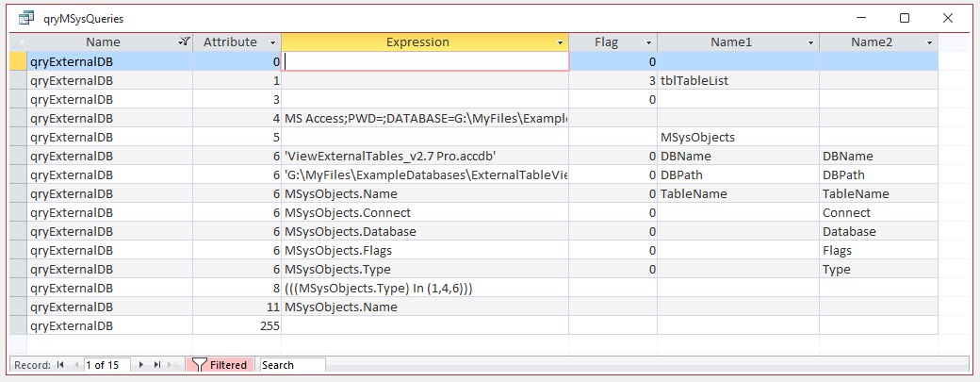Click the Search box in navigation bar

tap(292, 364)
